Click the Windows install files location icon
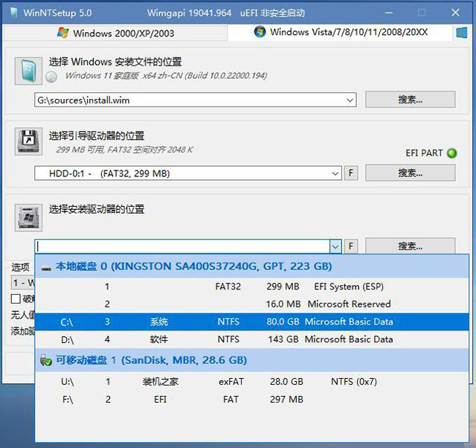The width and height of the screenshot is (476, 448). click(28, 71)
